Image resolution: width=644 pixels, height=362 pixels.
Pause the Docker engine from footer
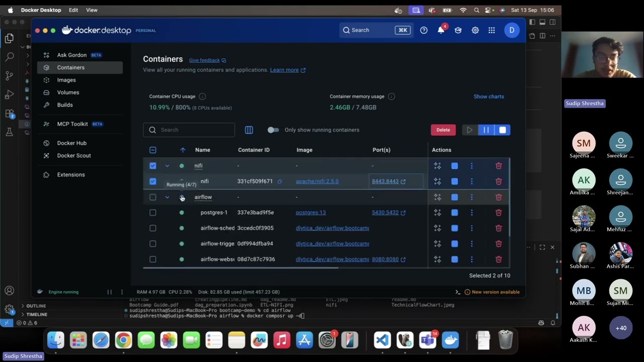click(109, 292)
